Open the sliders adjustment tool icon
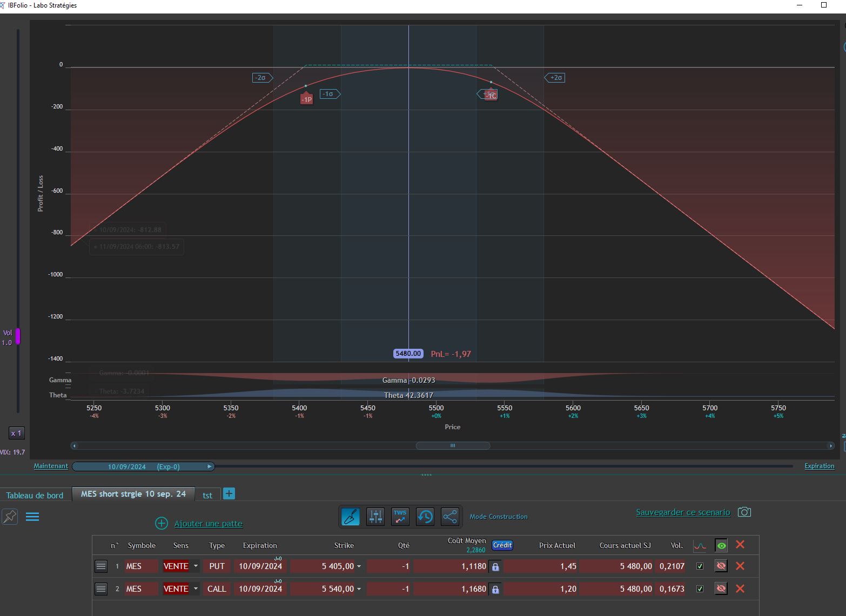 tap(375, 517)
